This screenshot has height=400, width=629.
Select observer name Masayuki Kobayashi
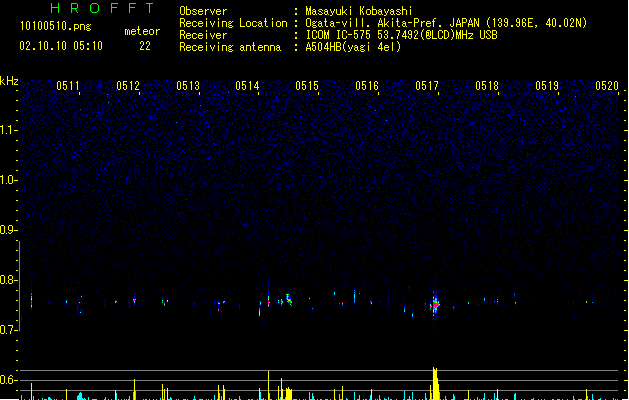[359, 11]
